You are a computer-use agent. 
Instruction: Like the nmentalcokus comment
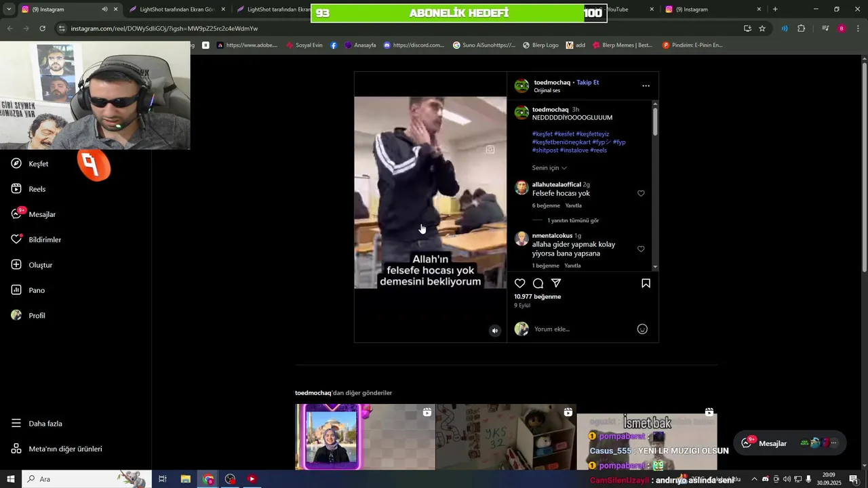click(x=641, y=249)
